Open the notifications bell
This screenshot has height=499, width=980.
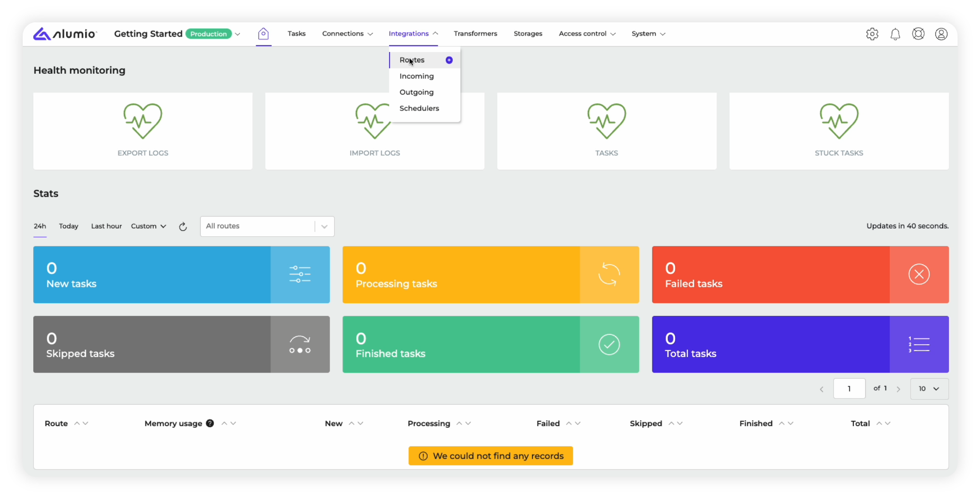[x=895, y=34]
